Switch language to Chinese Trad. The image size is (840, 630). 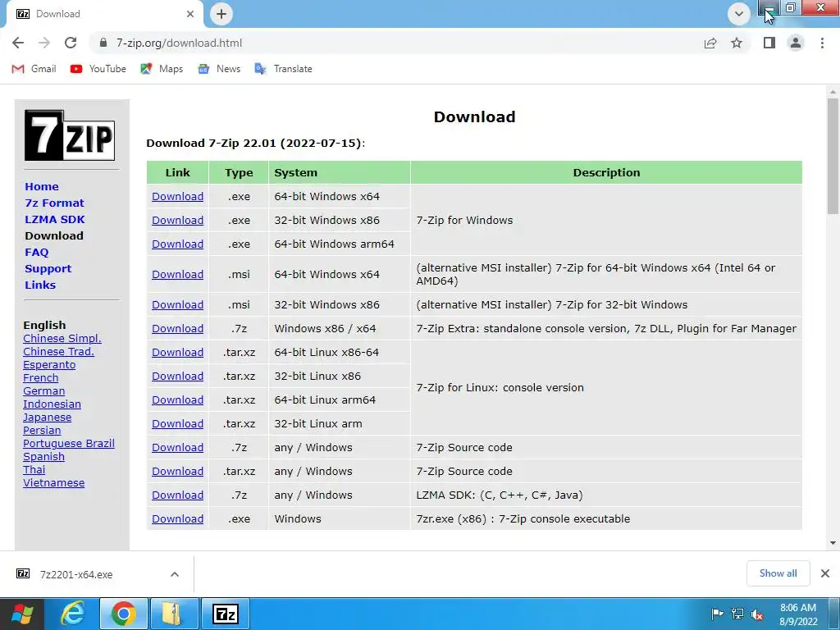(x=58, y=351)
